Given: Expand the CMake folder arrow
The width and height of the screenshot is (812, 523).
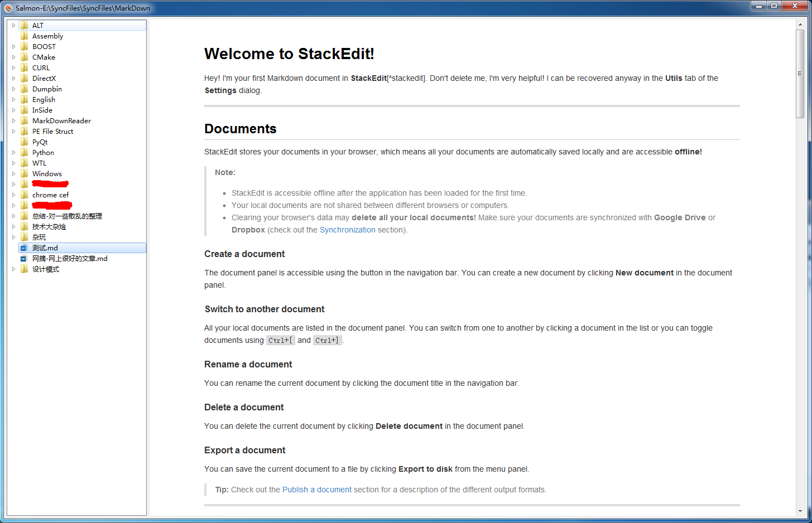Looking at the screenshot, I should [14, 57].
